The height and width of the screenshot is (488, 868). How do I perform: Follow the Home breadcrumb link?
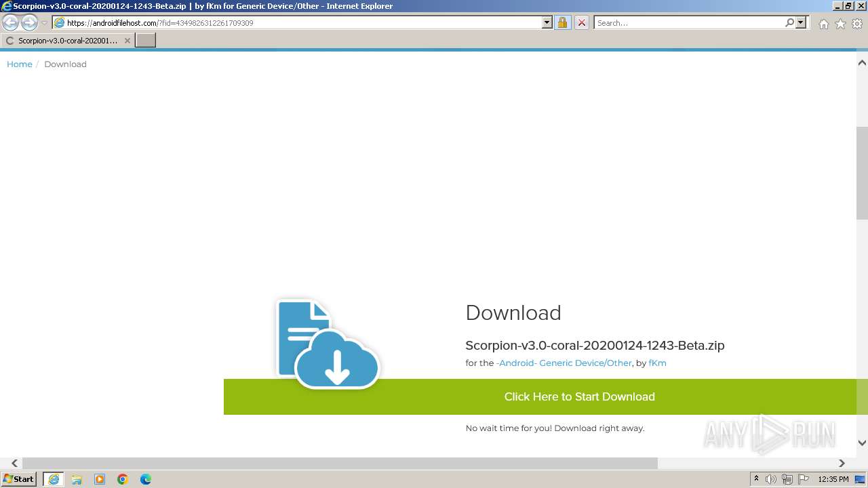(x=20, y=64)
